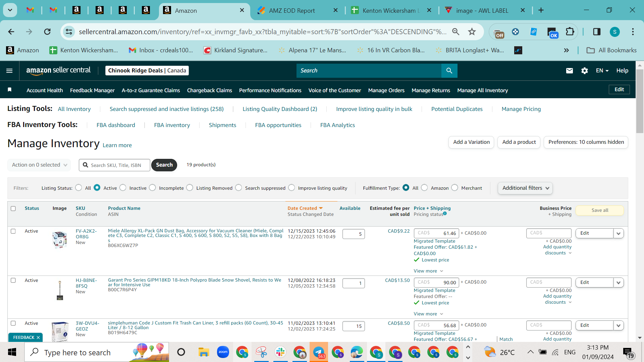Open Feedback Manager in the favorites bar
644x362 pixels.
[92, 90]
